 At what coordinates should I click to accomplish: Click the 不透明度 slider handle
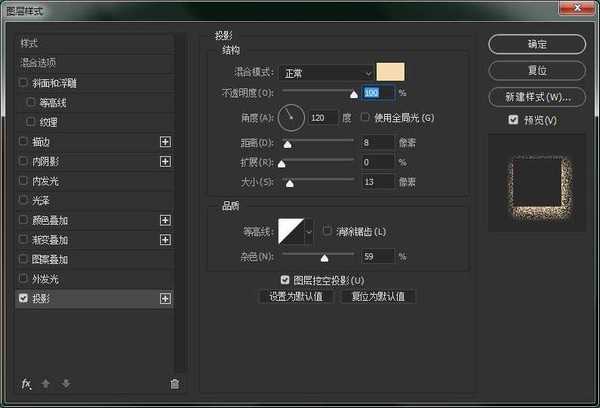click(x=354, y=94)
